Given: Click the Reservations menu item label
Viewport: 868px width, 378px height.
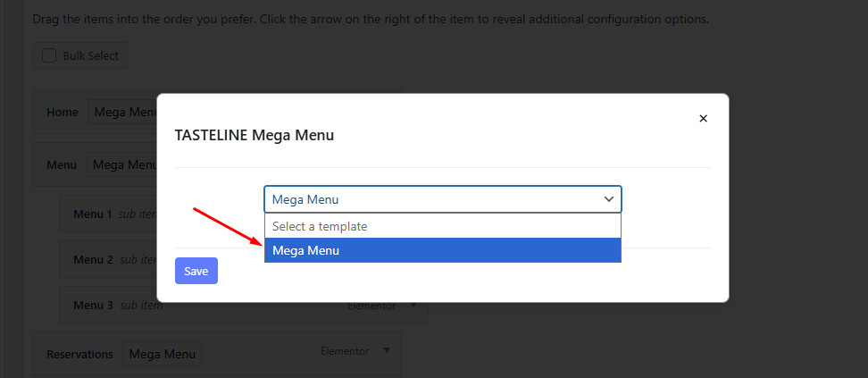Looking at the screenshot, I should (79, 354).
